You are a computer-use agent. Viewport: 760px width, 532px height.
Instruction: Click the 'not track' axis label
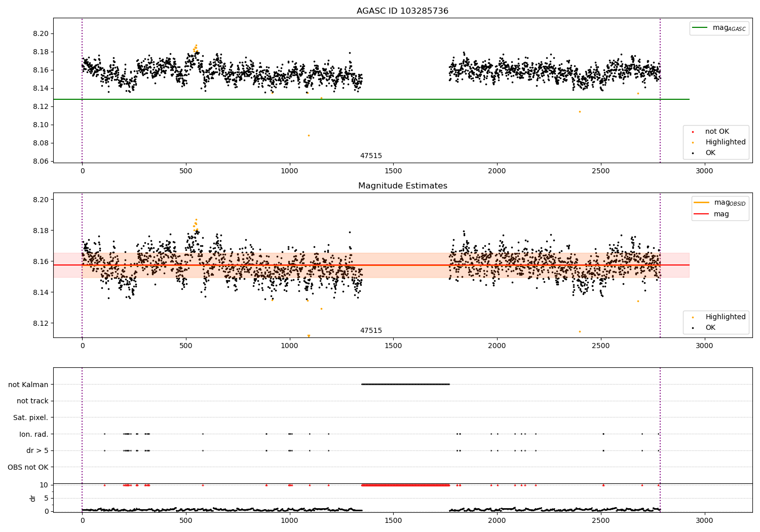tap(32, 401)
